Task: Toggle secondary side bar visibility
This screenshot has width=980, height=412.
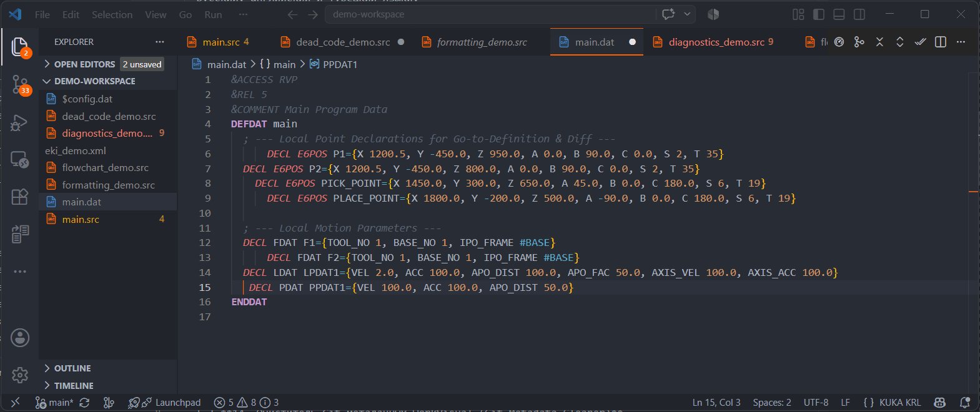Action: [859, 14]
